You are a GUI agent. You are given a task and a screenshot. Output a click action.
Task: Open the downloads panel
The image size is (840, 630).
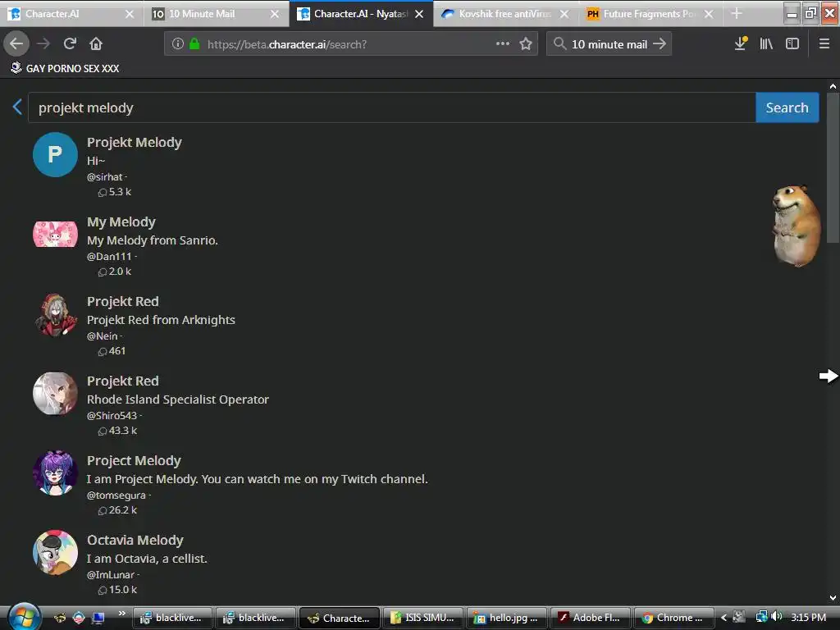click(741, 44)
